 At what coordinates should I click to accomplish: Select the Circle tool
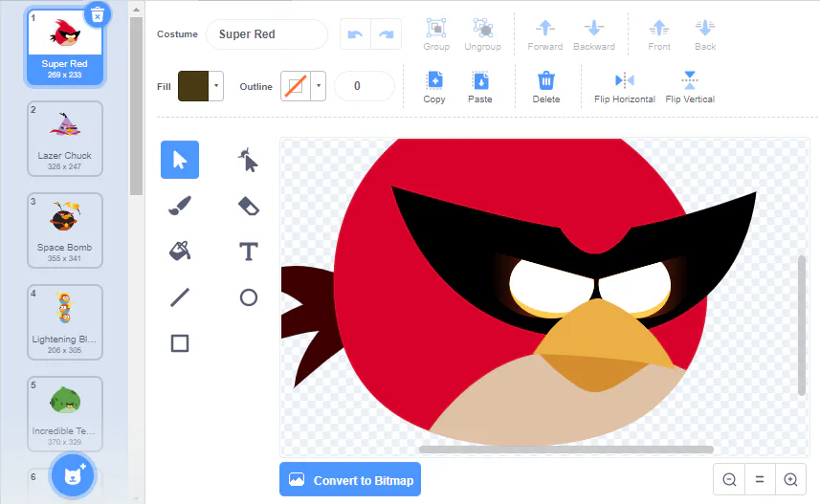249,297
